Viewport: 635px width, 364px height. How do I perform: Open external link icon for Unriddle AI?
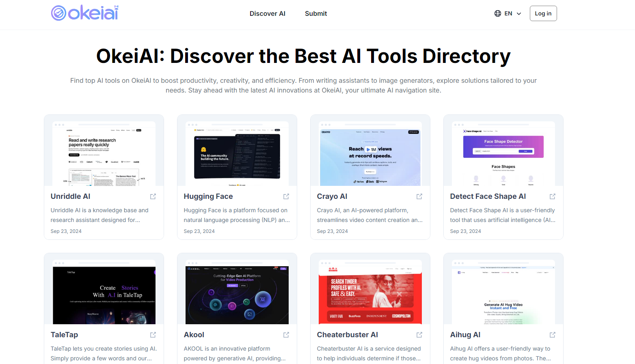pos(153,196)
